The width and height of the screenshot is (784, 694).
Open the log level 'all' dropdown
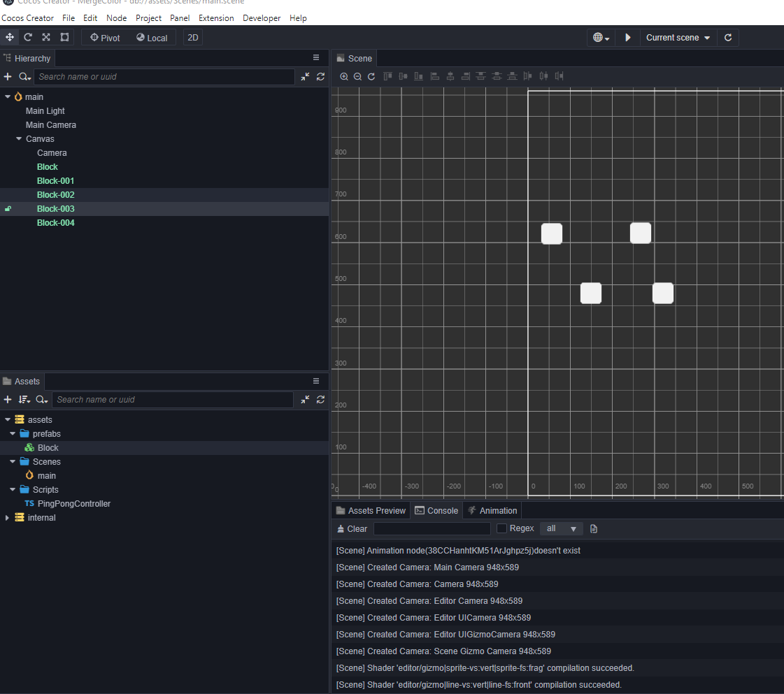point(562,529)
